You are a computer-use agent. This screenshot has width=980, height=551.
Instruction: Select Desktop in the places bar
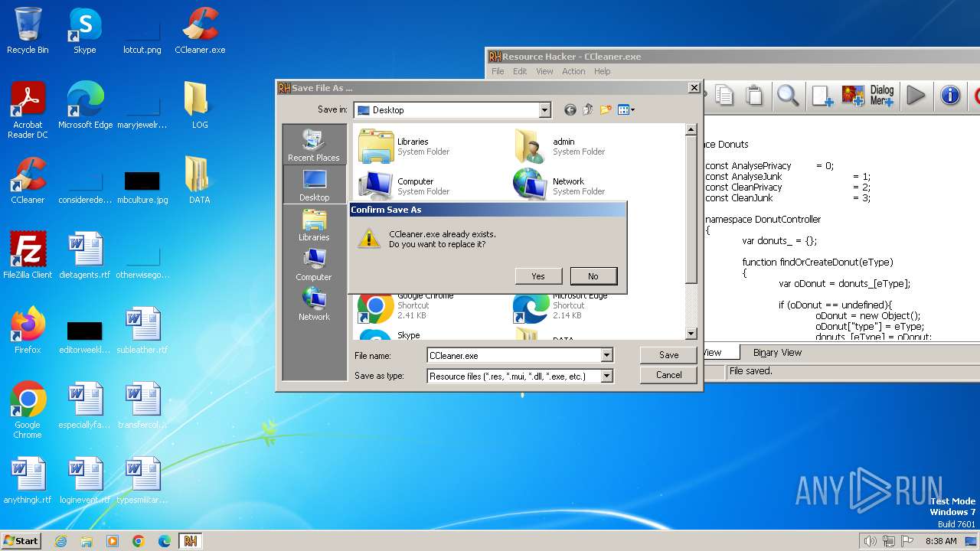[314, 184]
